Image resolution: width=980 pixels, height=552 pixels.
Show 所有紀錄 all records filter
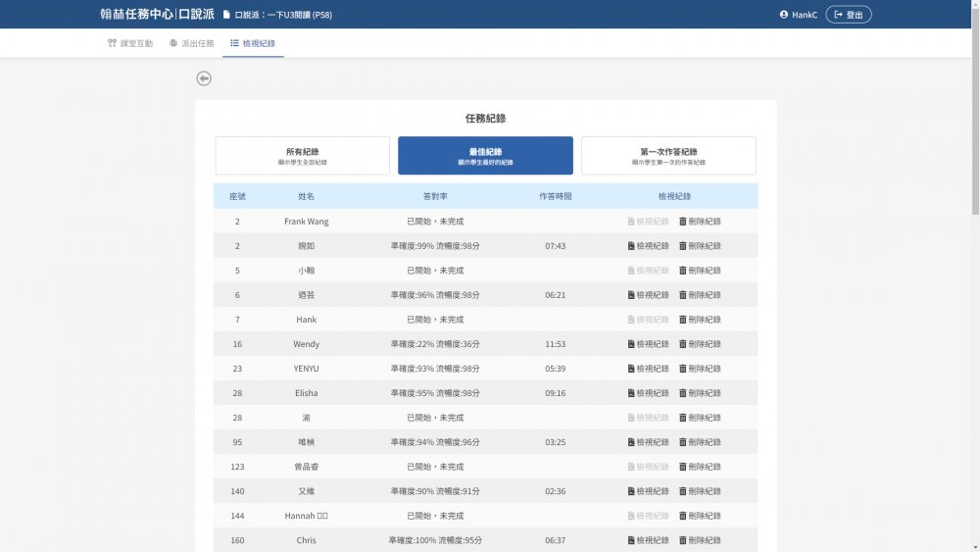click(302, 156)
